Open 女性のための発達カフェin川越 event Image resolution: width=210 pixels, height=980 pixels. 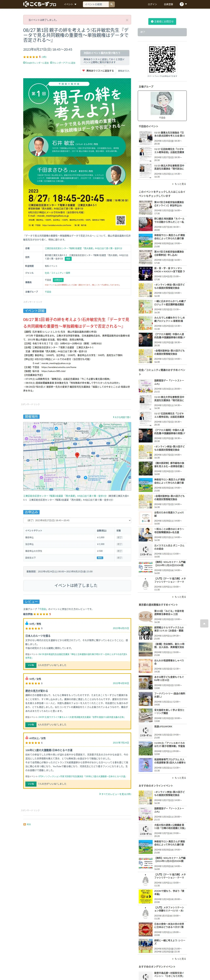pyautogui.click(x=169, y=514)
